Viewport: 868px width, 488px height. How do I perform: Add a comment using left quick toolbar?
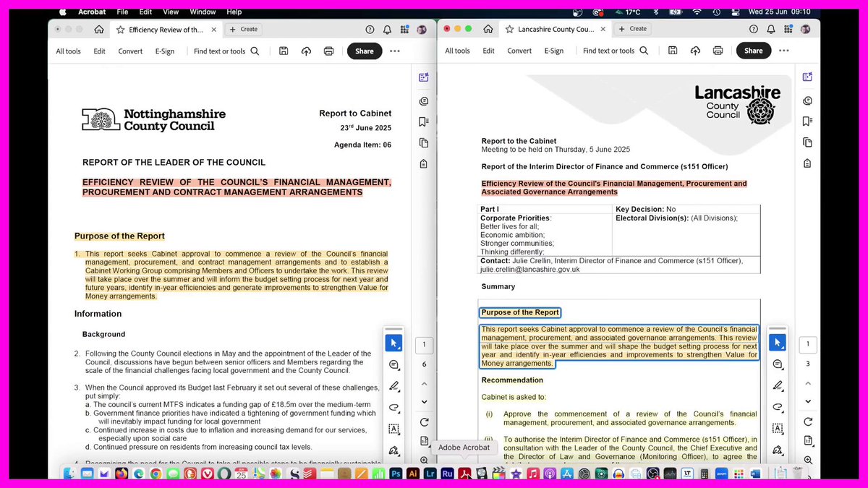[394, 364]
